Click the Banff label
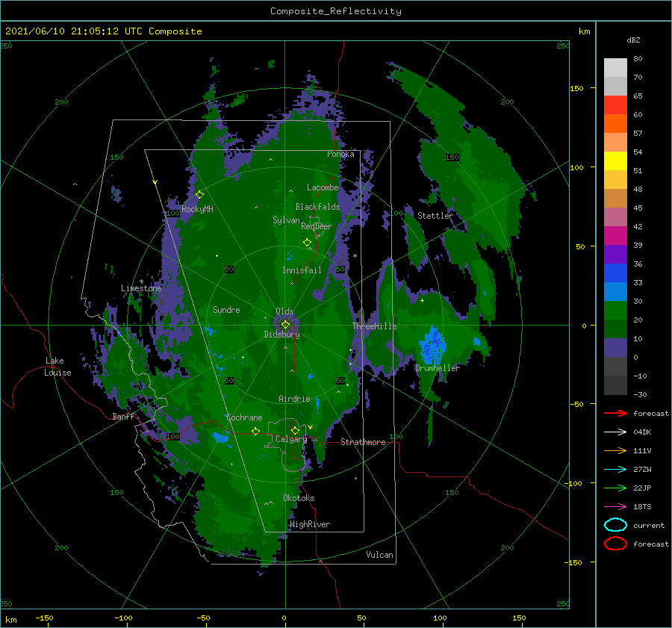Viewport: 672px width, 628px height. tap(123, 417)
